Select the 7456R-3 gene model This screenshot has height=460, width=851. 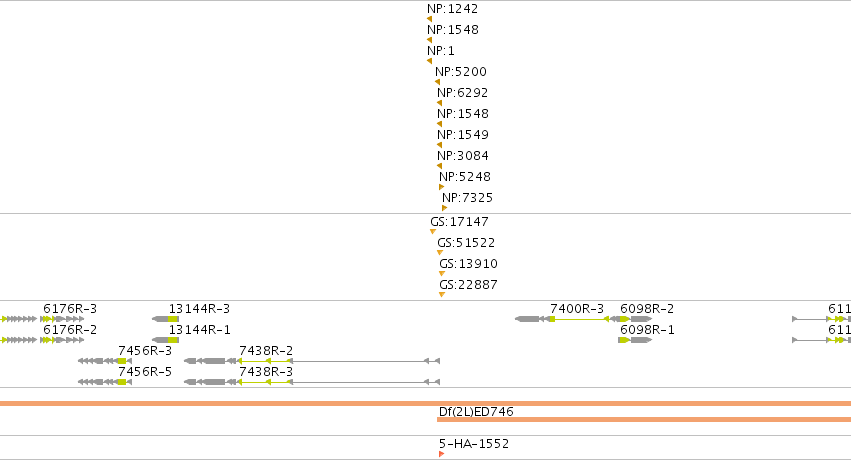click(x=105, y=361)
